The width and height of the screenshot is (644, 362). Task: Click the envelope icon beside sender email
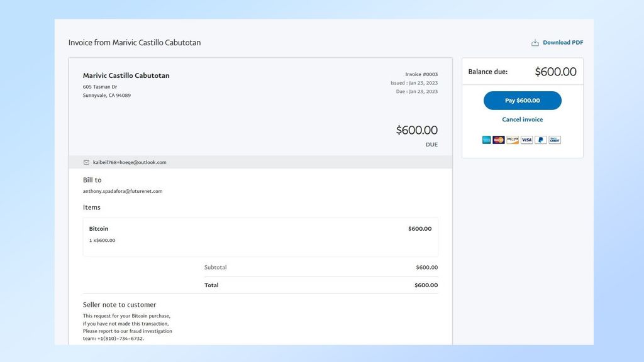click(86, 162)
